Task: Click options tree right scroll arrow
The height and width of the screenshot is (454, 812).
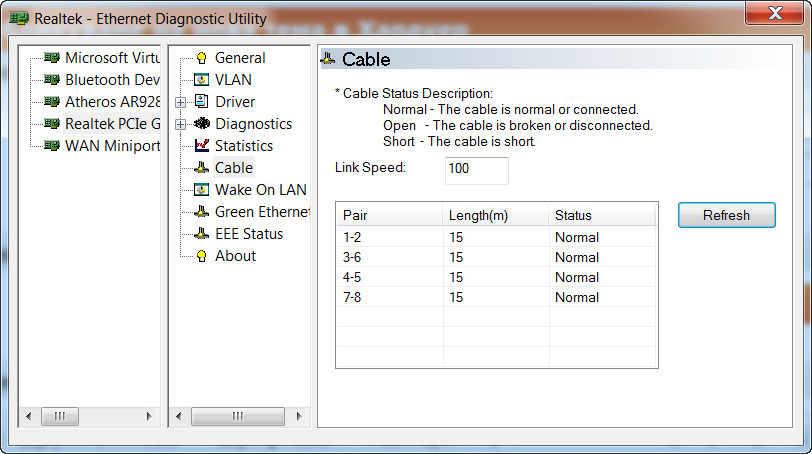Action: (299, 416)
